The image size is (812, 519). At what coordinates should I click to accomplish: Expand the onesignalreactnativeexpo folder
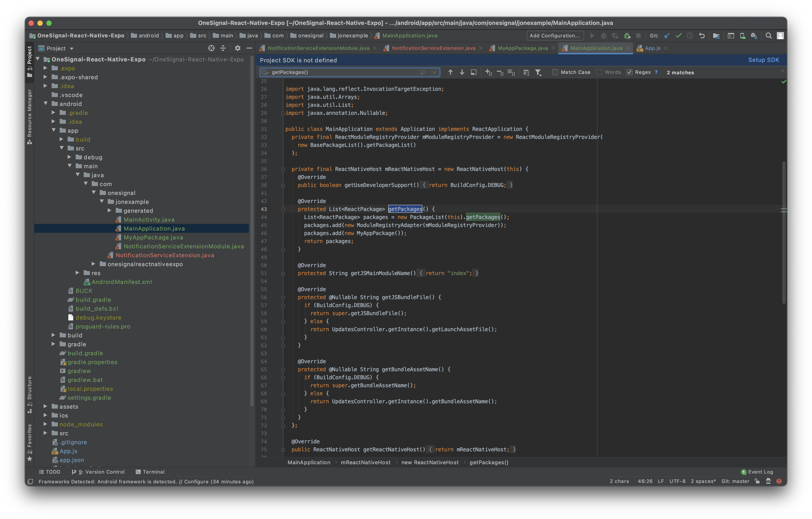(93, 264)
